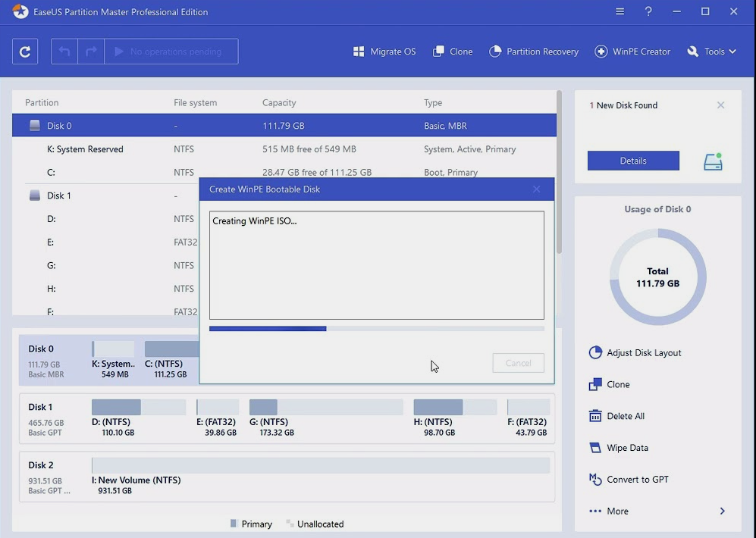
Task: Select the Disk 1 row in the partition list
Action: pos(105,195)
